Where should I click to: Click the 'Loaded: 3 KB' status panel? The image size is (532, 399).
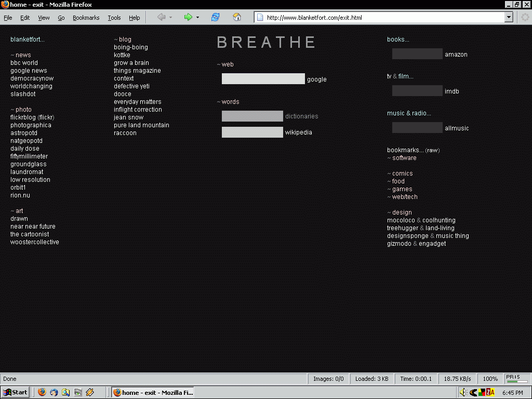point(371,379)
